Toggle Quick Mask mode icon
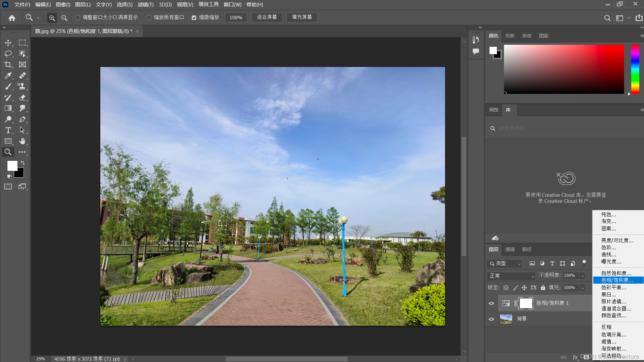Image resolution: width=644 pixels, height=362 pixels. (8, 187)
